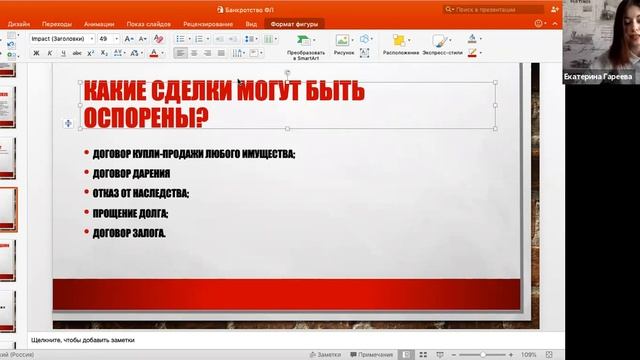This screenshot has width=640, height=360.
Task: Switch to Review (Рецензирование) tab
Action: pos(208,24)
